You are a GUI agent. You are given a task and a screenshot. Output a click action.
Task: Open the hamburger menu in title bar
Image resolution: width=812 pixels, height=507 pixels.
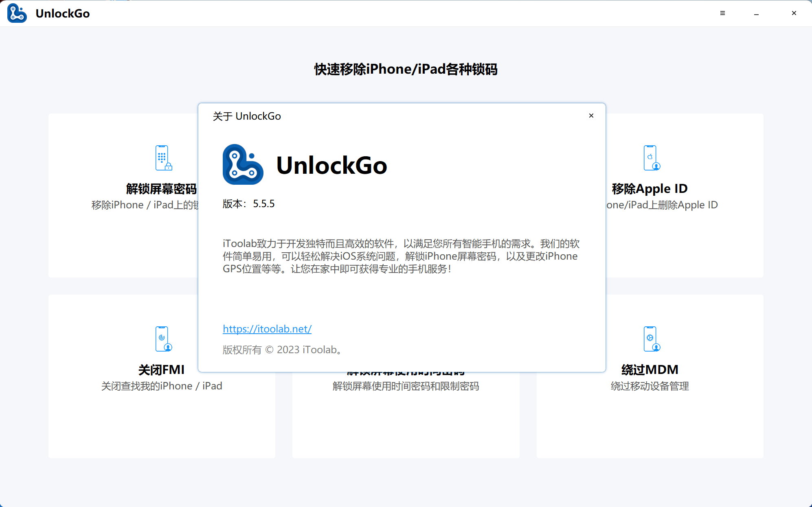click(x=722, y=13)
